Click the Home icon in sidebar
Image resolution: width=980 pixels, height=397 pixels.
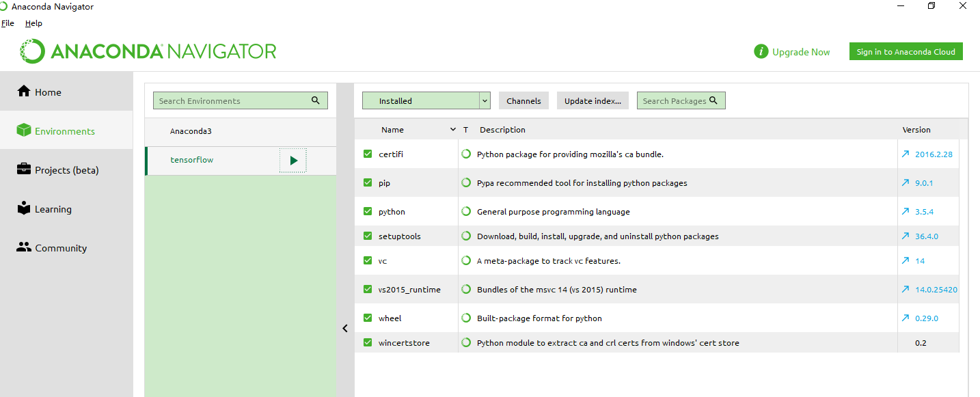coord(24,92)
